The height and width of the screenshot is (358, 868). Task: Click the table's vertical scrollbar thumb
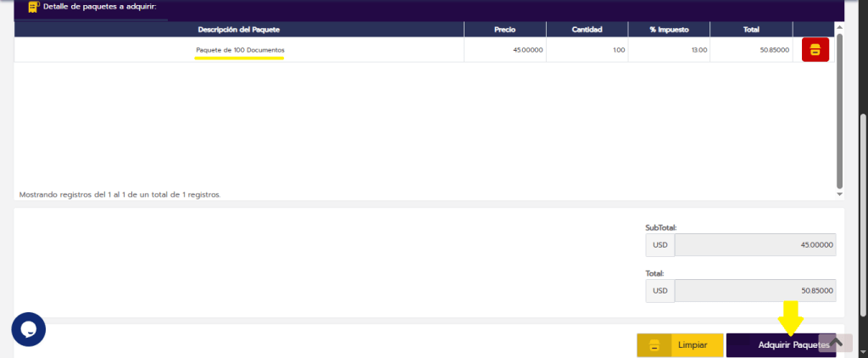(839, 110)
